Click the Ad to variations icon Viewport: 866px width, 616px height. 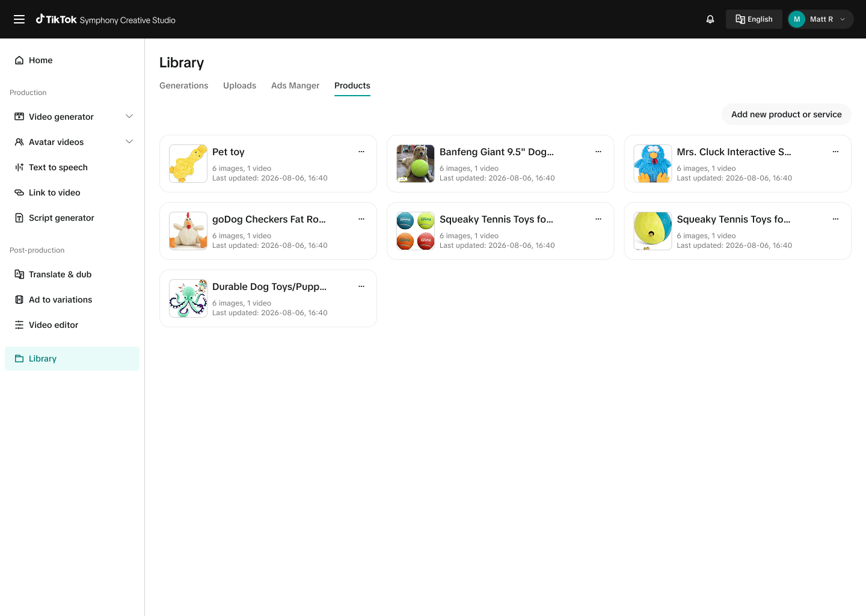(19, 300)
